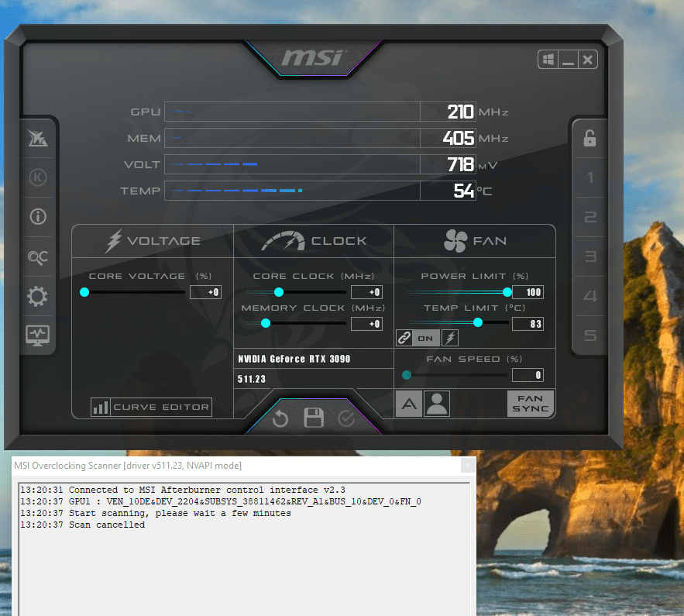Image resolution: width=684 pixels, height=616 pixels.
Task: Select profile slot 5
Action: [x=590, y=336]
